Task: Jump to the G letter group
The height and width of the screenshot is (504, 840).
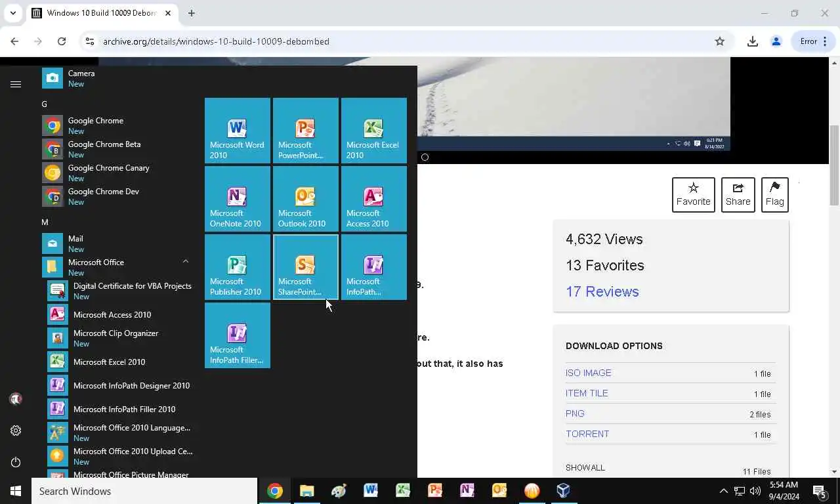Action: (45, 104)
